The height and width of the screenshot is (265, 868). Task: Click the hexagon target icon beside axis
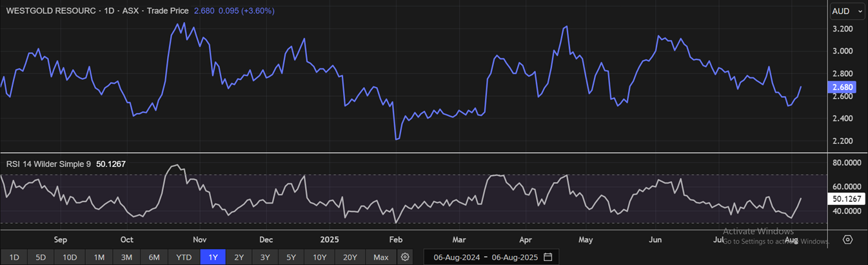point(848,240)
